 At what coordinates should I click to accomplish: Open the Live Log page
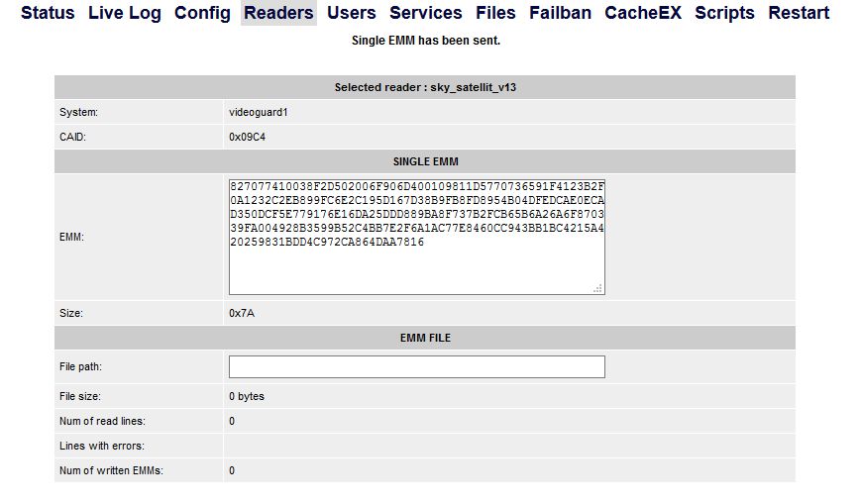click(125, 13)
